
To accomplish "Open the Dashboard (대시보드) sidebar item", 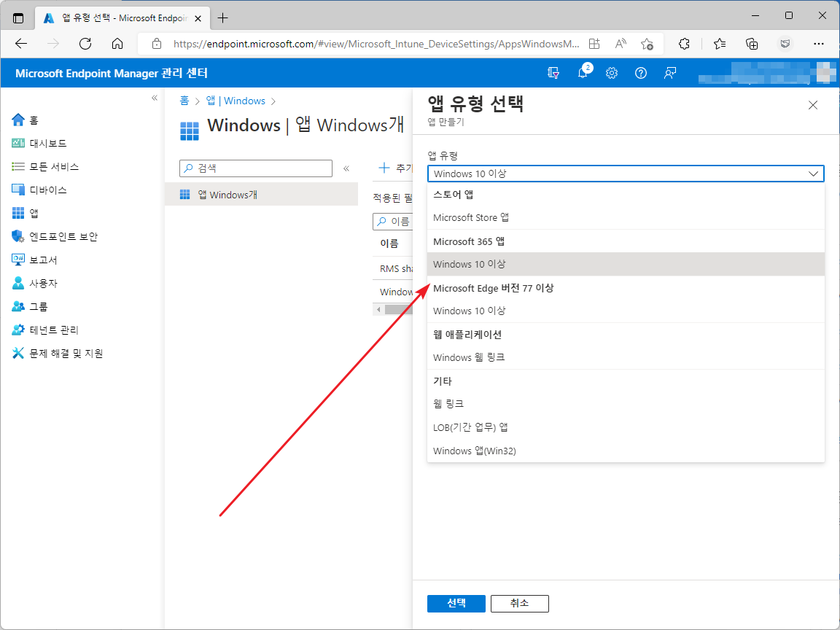I will pos(39,143).
